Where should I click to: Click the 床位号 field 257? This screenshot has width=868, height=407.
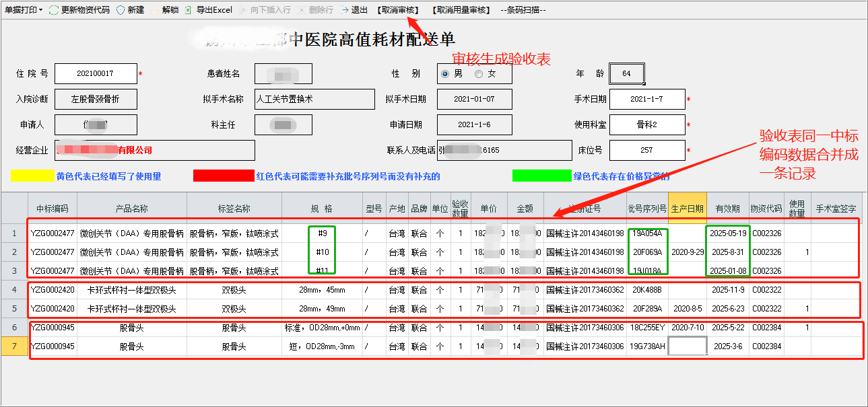[x=647, y=150]
